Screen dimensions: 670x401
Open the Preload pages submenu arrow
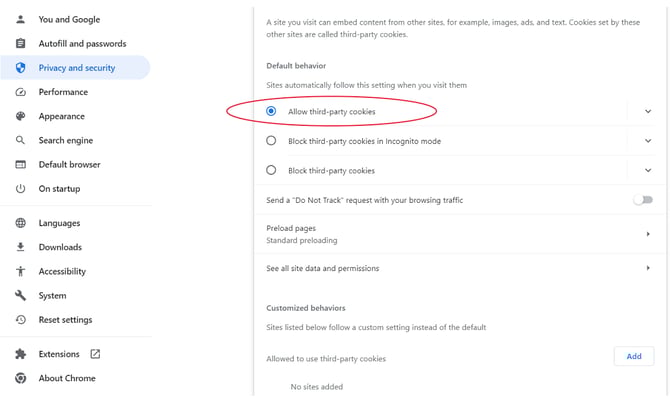point(648,234)
